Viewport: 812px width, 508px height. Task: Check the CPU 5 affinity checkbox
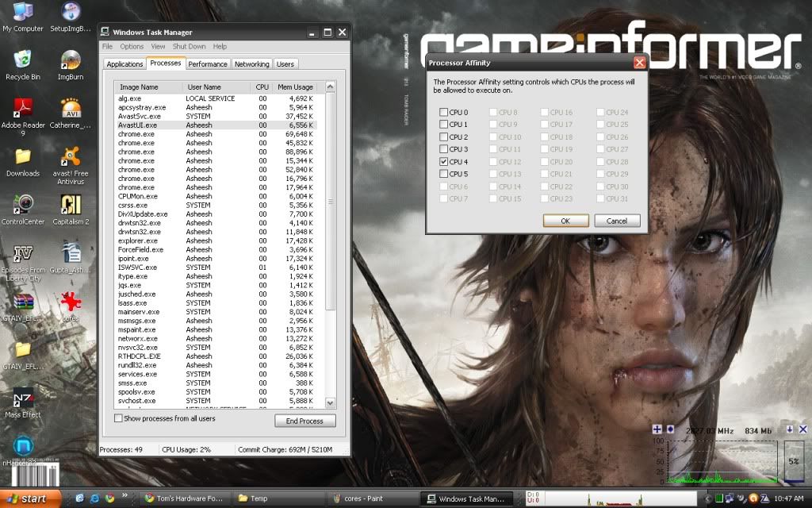tap(443, 174)
